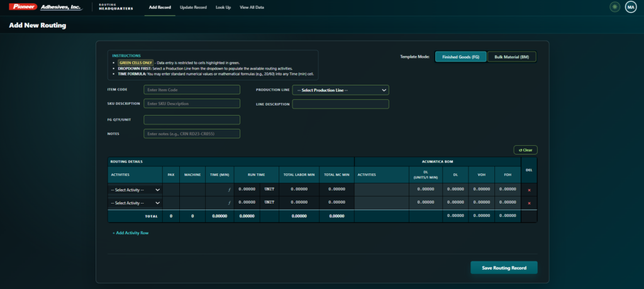Focus the Notes input field
The width and height of the screenshot is (644, 289).
pyautogui.click(x=192, y=133)
